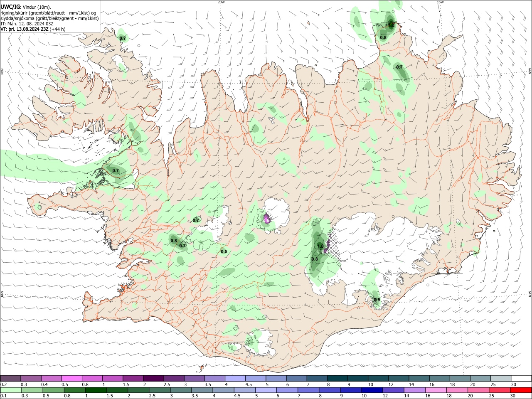Pick the darkest purple 2–2.5 snow legend swatch
This screenshot has width=532, height=399.
coord(153,379)
